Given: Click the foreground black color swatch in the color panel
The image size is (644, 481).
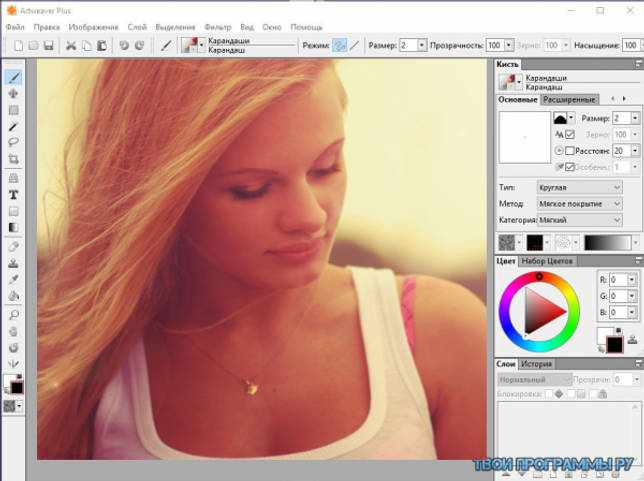Looking at the screenshot, I should pyautogui.click(x=614, y=344).
